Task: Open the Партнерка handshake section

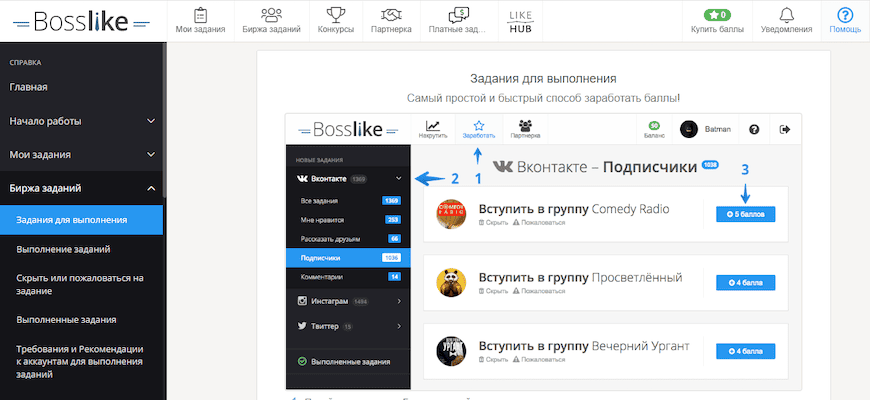Action: (391, 21)
